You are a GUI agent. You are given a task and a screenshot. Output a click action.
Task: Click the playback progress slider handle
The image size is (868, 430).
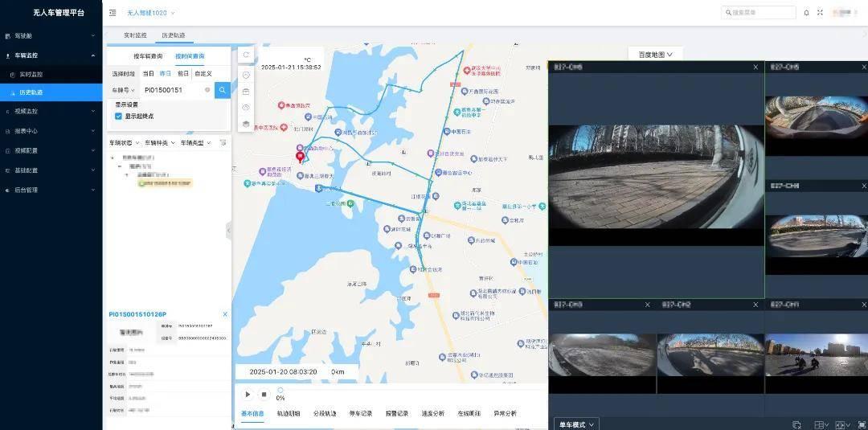pos(280,391)
